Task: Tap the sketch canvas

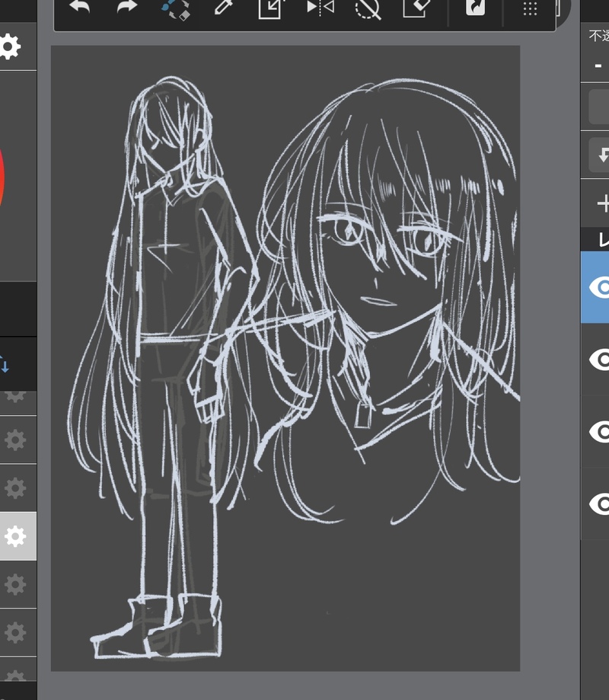Action: coord(285,358)
